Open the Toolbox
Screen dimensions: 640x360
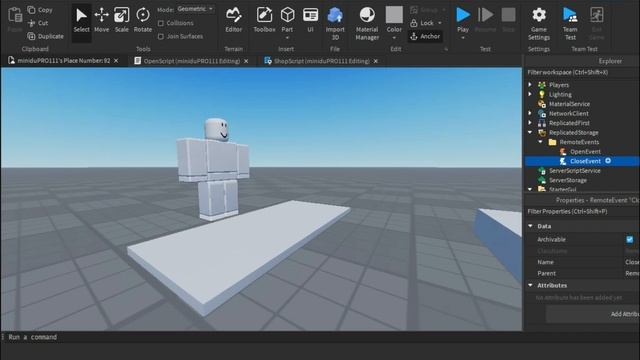coord(264,20)
